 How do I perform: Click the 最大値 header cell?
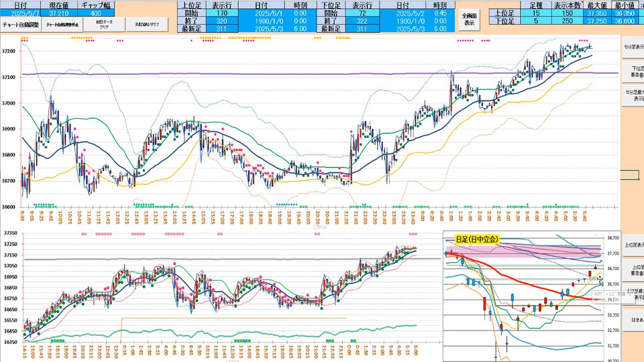pos(597,5)
